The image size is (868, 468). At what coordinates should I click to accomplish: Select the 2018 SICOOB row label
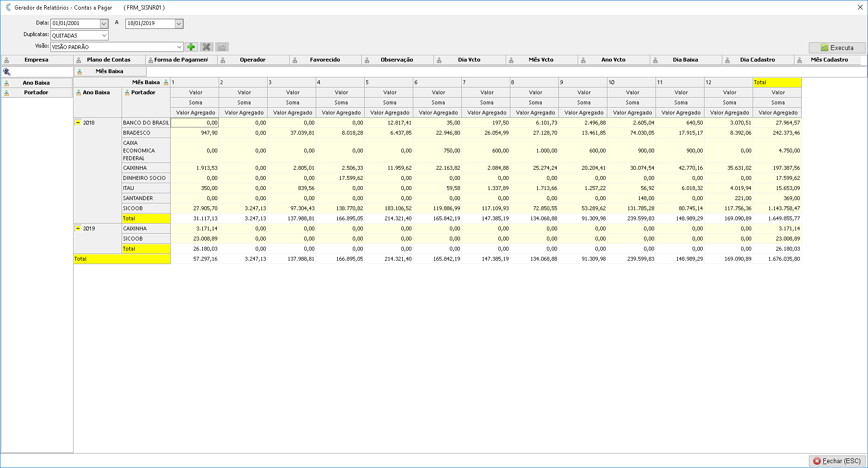point(146,208)
